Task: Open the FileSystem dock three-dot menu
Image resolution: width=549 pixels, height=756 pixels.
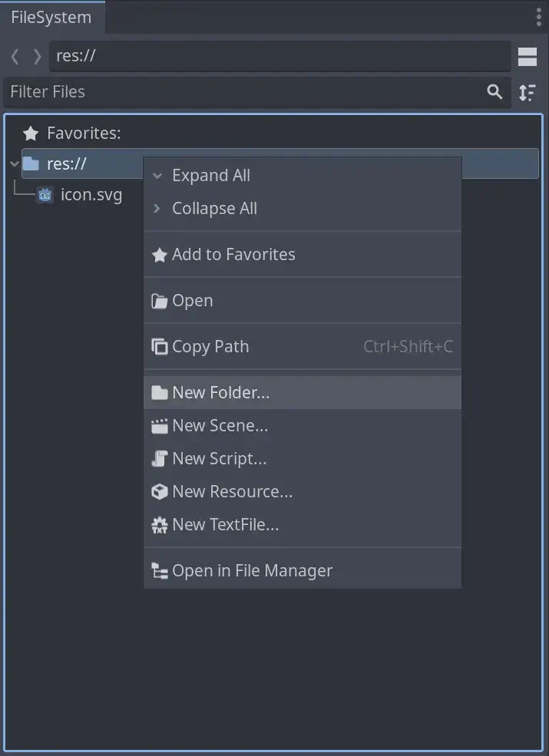Action: tap(538, 18)
